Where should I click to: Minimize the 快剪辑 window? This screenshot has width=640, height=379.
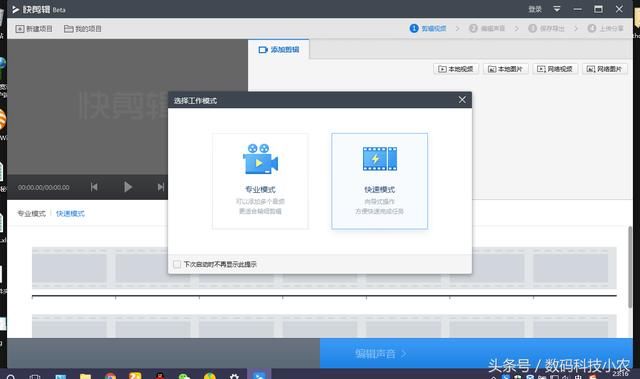click(x=577, y=9)
